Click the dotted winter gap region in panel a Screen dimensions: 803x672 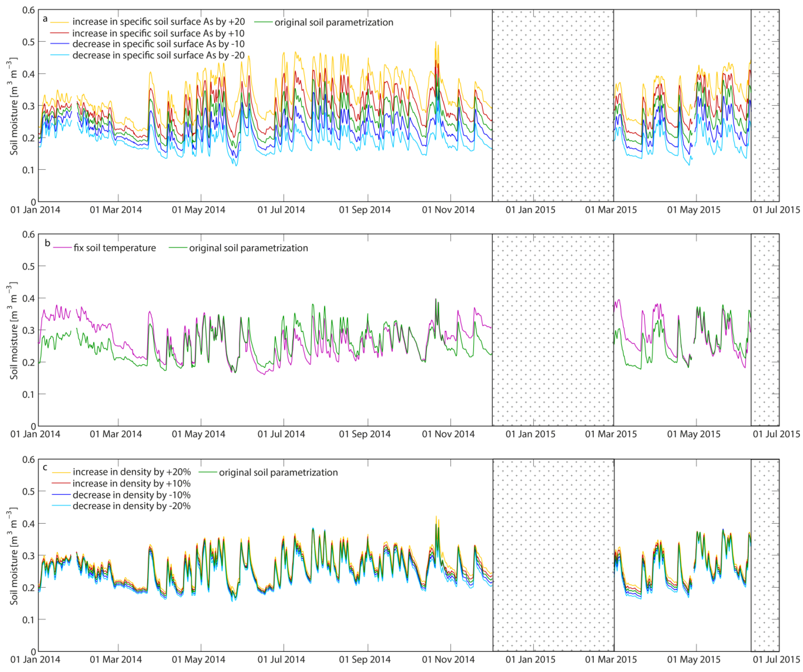(553, 105)
